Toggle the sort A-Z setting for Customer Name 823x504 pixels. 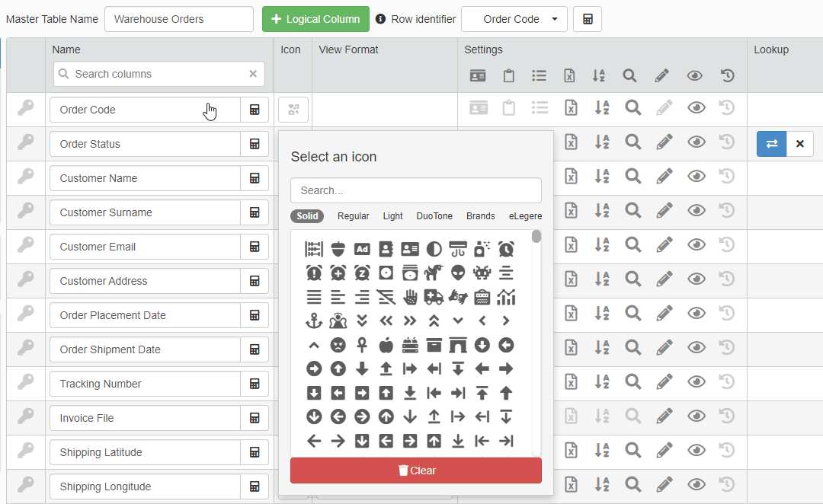tap(601, 177)
